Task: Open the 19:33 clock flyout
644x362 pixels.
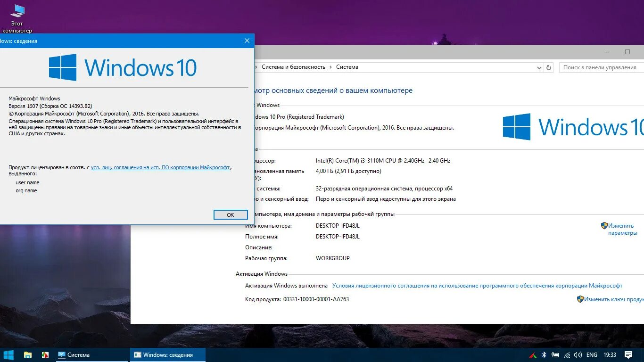Action: point(610,355)
